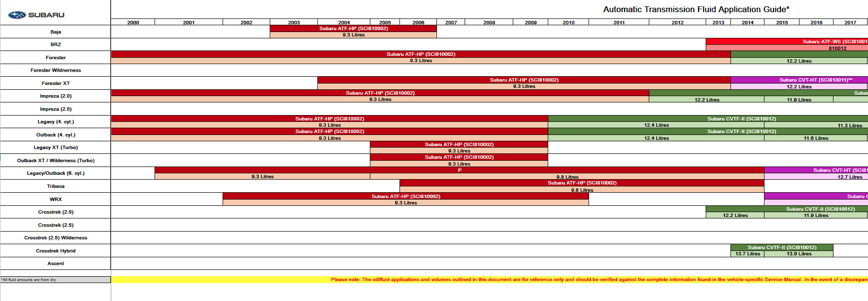Select the 2008 year column header
This screenshot has width=868, height=301.
pos(489,22)
